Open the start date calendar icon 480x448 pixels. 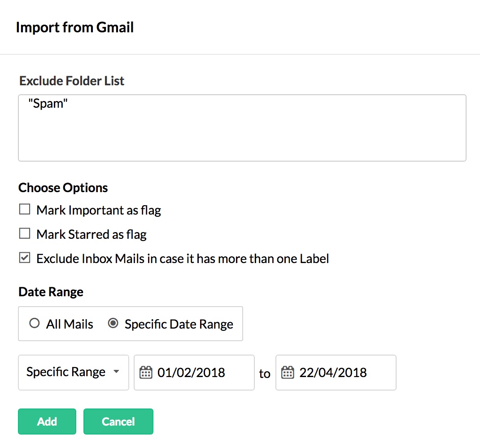146,373
